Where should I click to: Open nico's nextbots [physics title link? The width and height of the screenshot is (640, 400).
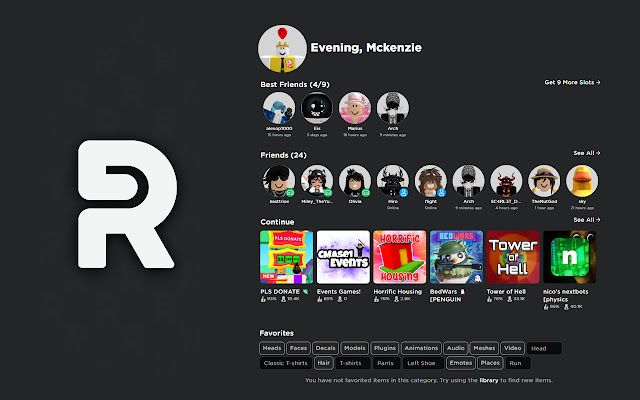pyautogui.click(x=566, y=296)
